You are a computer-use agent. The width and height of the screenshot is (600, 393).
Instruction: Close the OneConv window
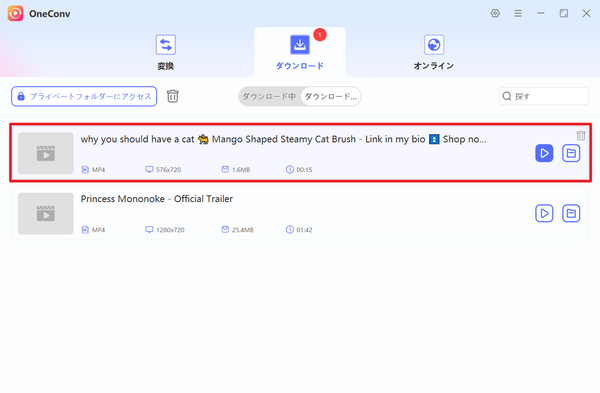click(x=586, y=13)
